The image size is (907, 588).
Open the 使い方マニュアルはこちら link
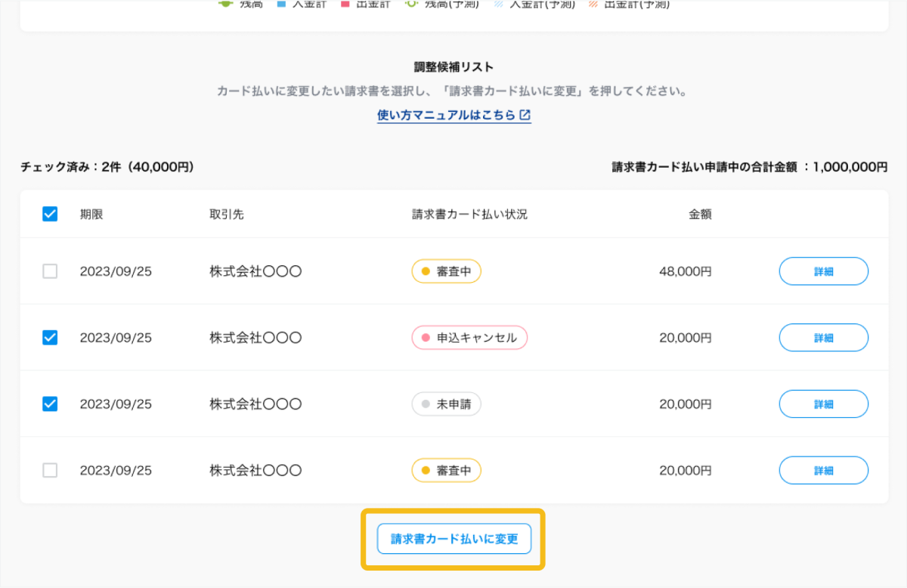(x=446, y=116)
